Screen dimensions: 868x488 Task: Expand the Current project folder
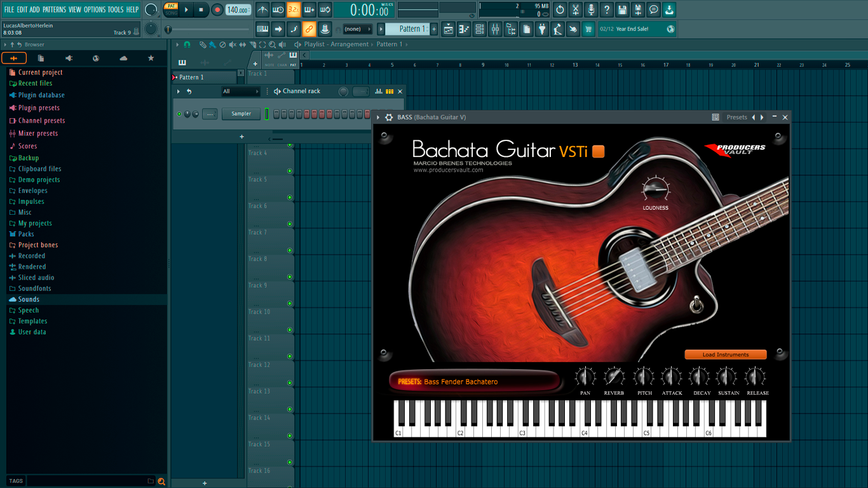tap(40, 72)
